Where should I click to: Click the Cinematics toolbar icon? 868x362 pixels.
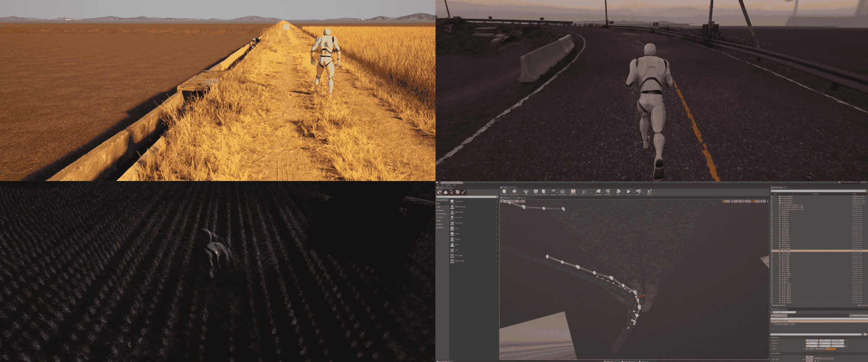608,192
